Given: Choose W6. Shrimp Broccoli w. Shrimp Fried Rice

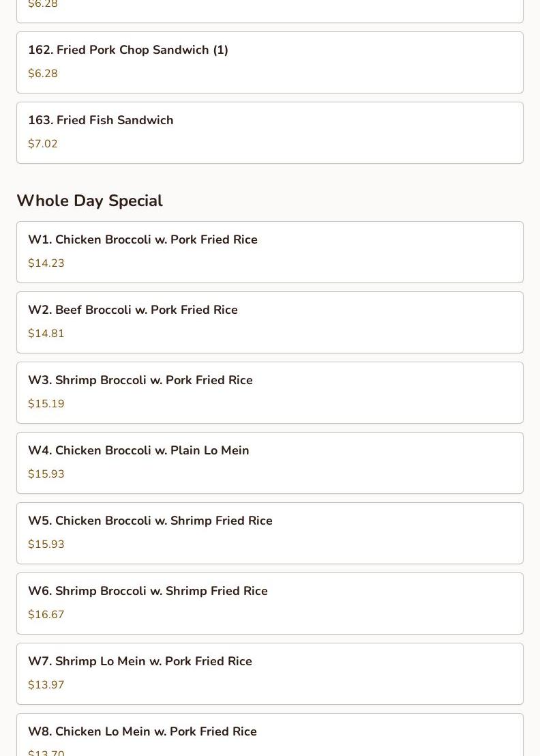Looking at the screenshot, I should (148, 592).
